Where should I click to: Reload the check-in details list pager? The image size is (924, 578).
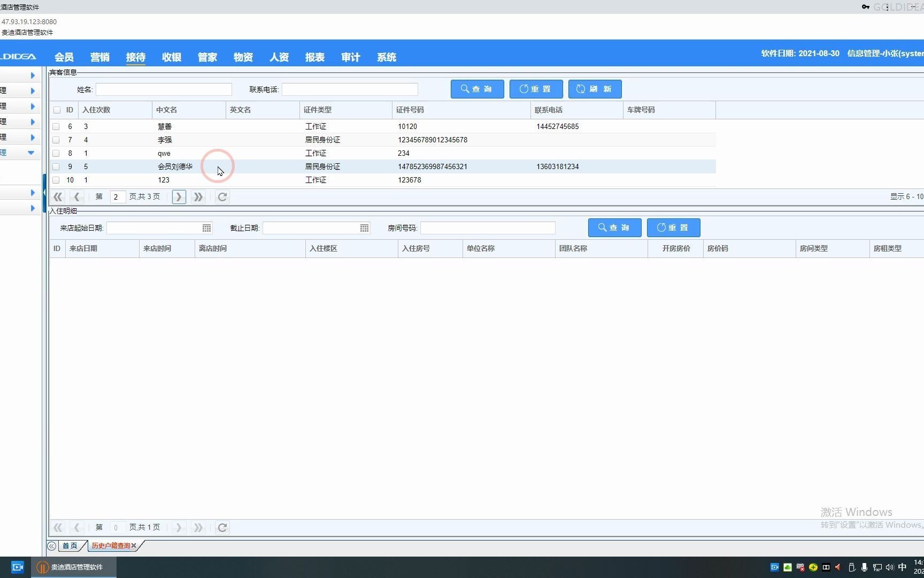click(222, 528)
